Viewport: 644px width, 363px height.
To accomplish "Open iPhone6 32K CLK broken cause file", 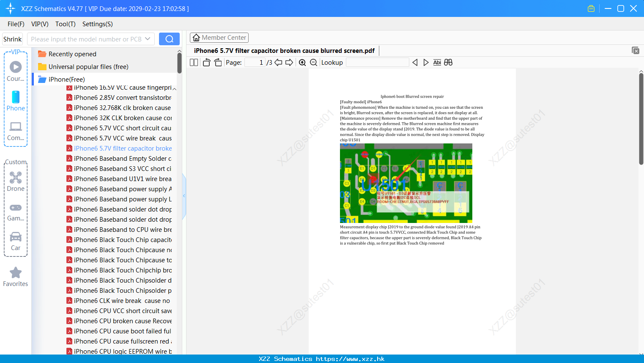I will pyautogui.click(x=119, y=118).
